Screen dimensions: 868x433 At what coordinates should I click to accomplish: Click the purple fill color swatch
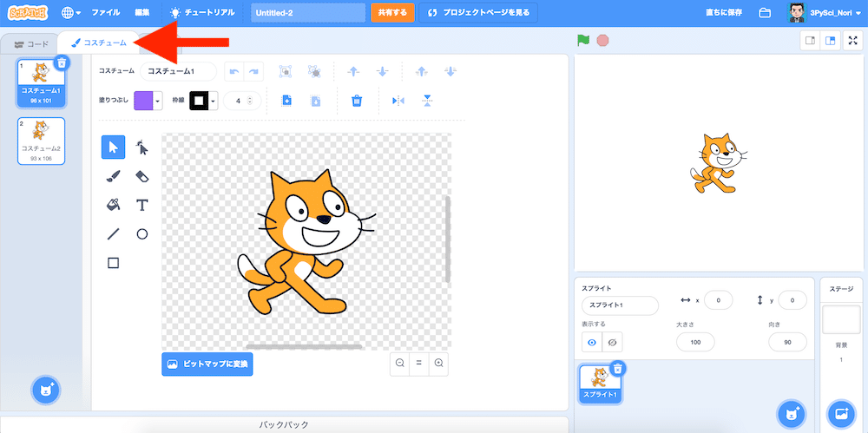pyautogui.click(x=143, y=102)
